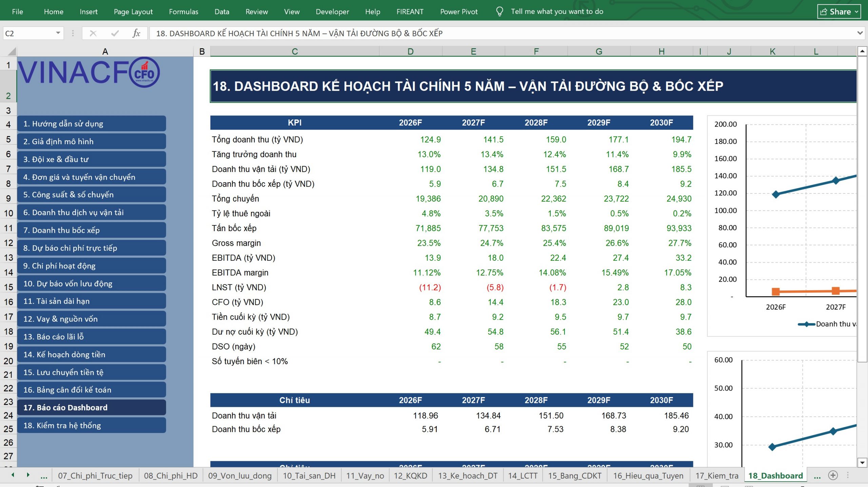Click the next sheet navigation arrow

[28, 475]
